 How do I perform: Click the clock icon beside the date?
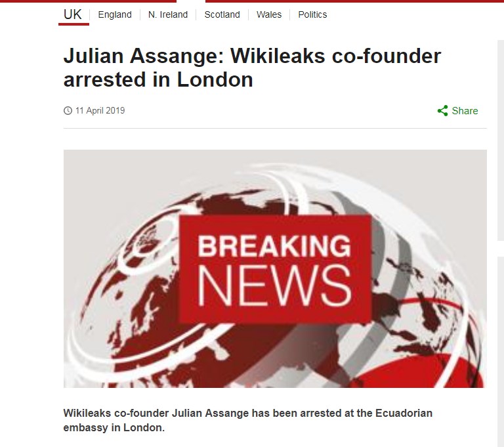coord(68,111)
